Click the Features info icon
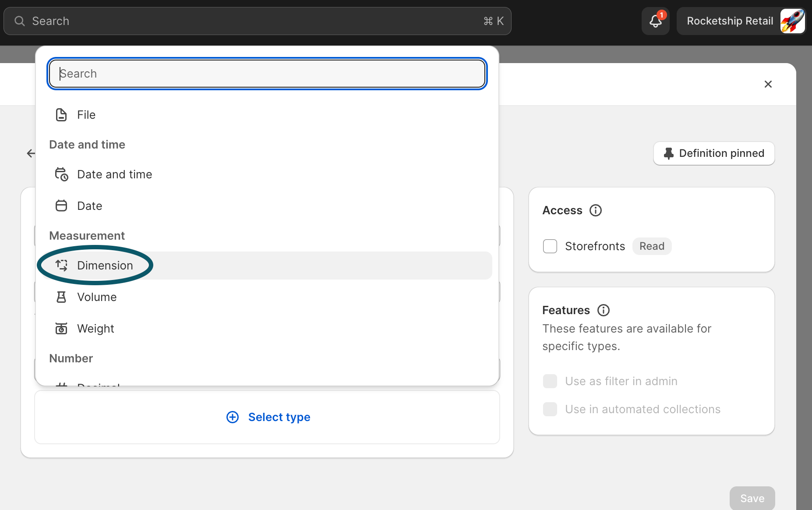The width and height of the screenshot is (812, 510). tap(604, 310)
